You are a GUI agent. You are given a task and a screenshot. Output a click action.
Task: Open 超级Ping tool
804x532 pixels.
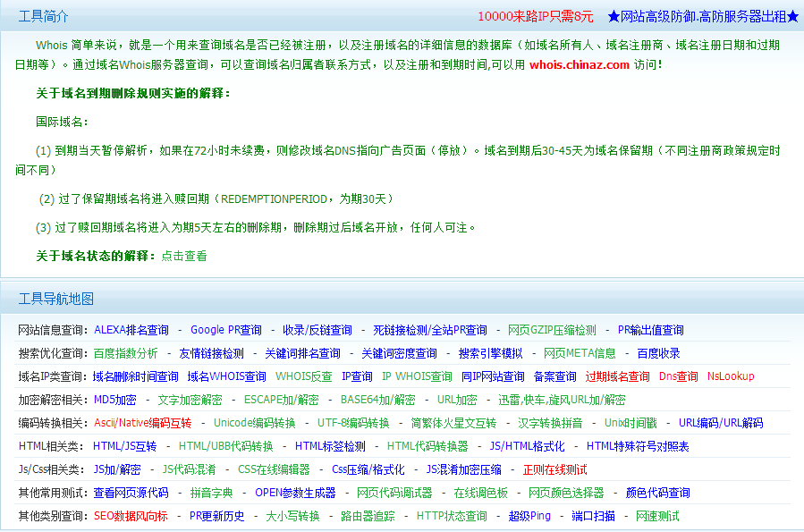pos(529,516)
